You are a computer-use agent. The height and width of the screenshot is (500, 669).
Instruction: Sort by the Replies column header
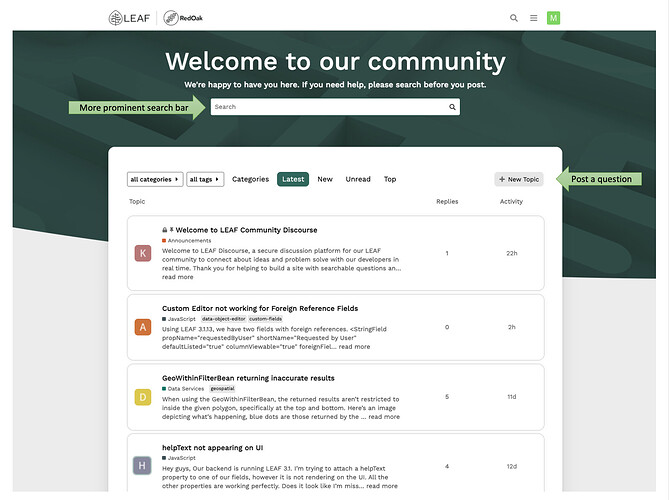click(447, 201)
